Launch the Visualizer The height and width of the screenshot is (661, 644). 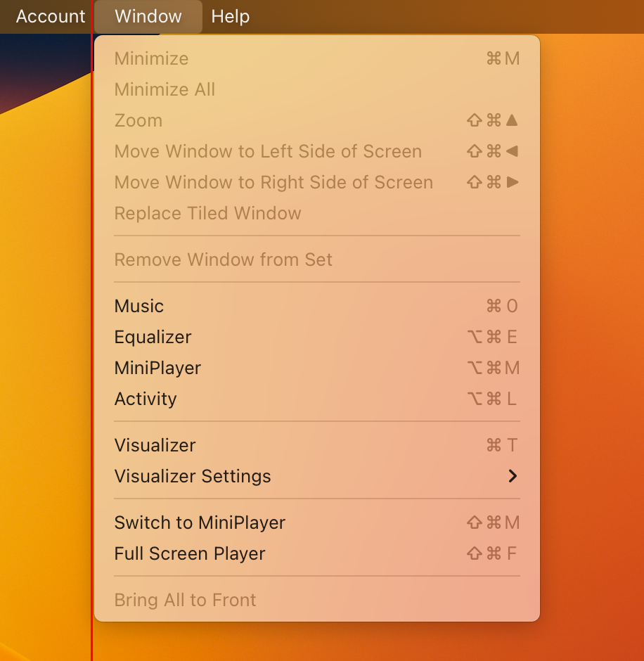pyautogui.click(x=317, y=445)
